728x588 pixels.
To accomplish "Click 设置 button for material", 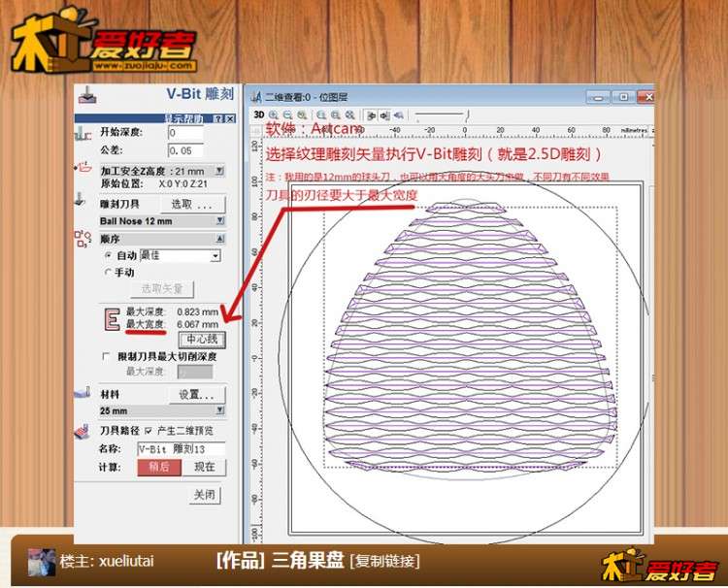I will 196,395.
